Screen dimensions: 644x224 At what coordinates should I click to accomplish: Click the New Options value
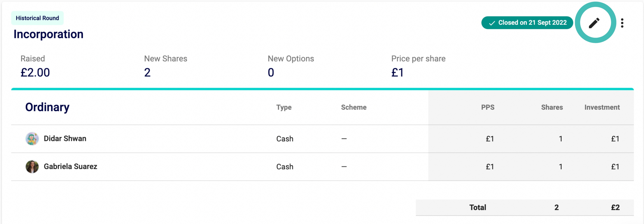(x=271, y=73)
